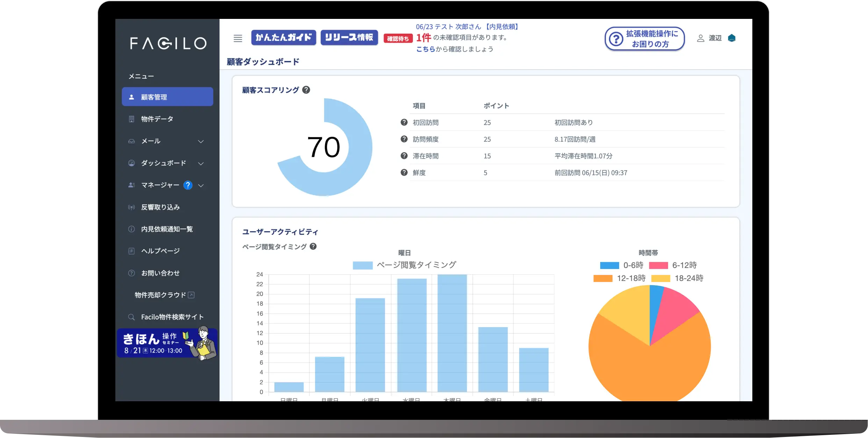Click the ポイント column header
This screenshot has width=868, height=438.
(496, 106)
